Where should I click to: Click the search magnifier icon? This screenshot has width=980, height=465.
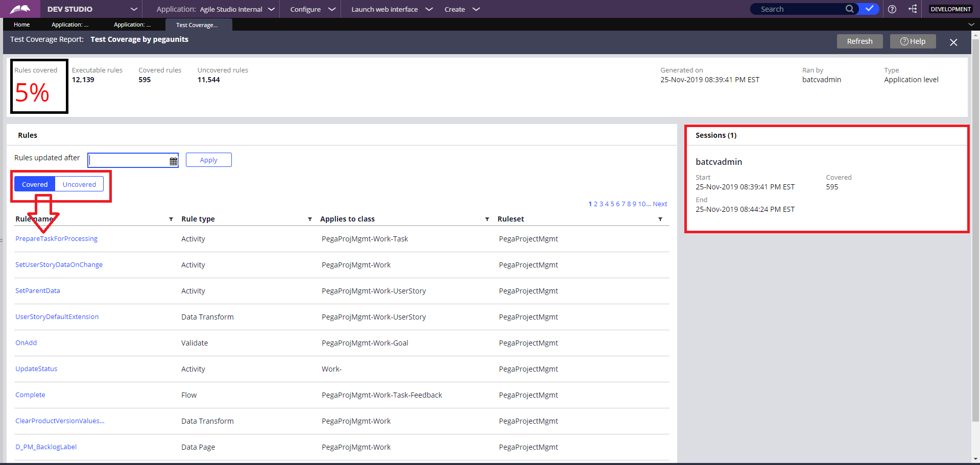click(849, 9)
